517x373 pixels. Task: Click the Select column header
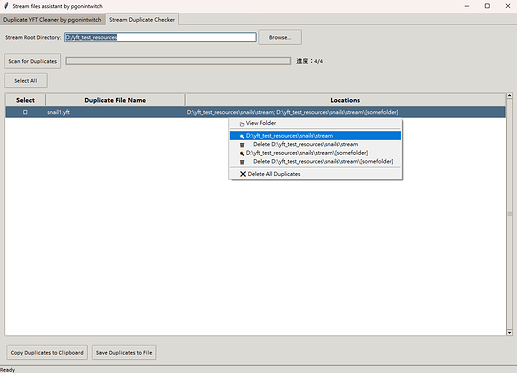click(25, 100)
